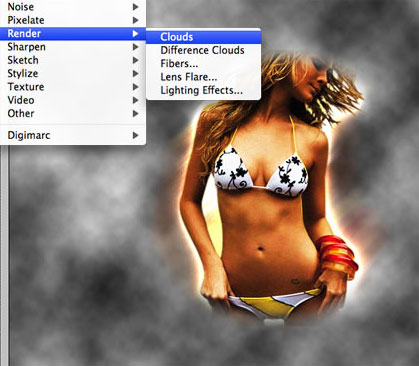Open the Other filter submenu
The width and height of the screenshot is (419, 366).
(73, 113)
